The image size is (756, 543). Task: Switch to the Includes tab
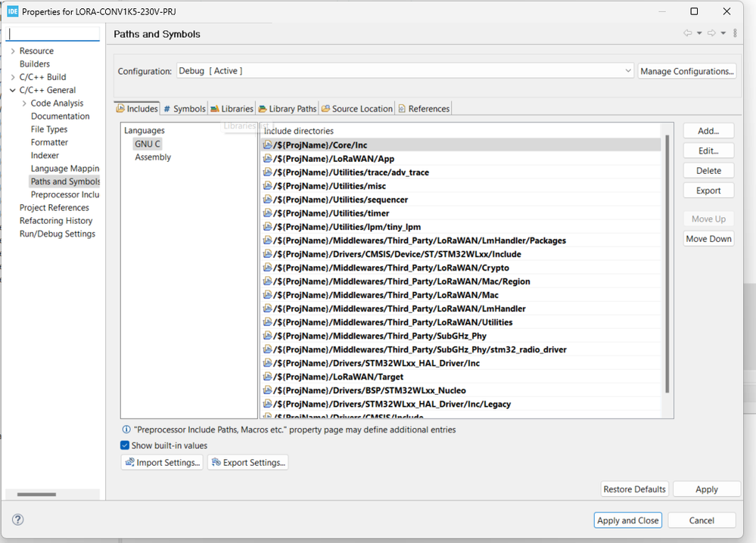tap(138, 109)
